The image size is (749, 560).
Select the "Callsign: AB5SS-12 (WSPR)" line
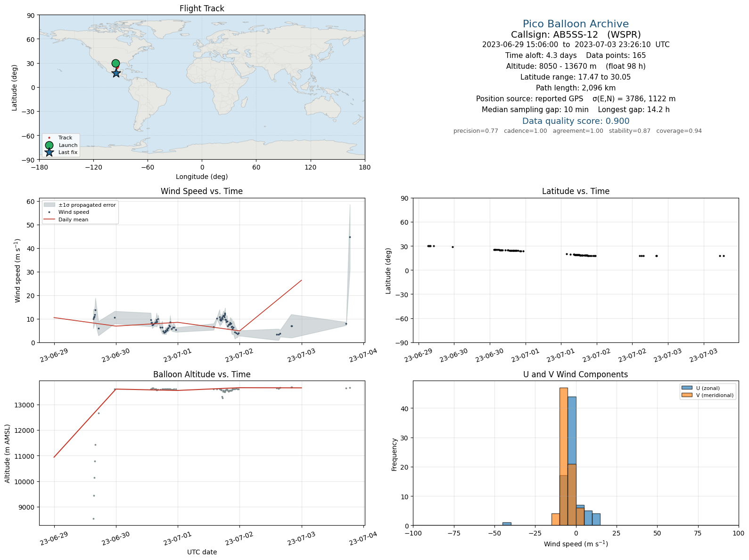pos(576,34)
